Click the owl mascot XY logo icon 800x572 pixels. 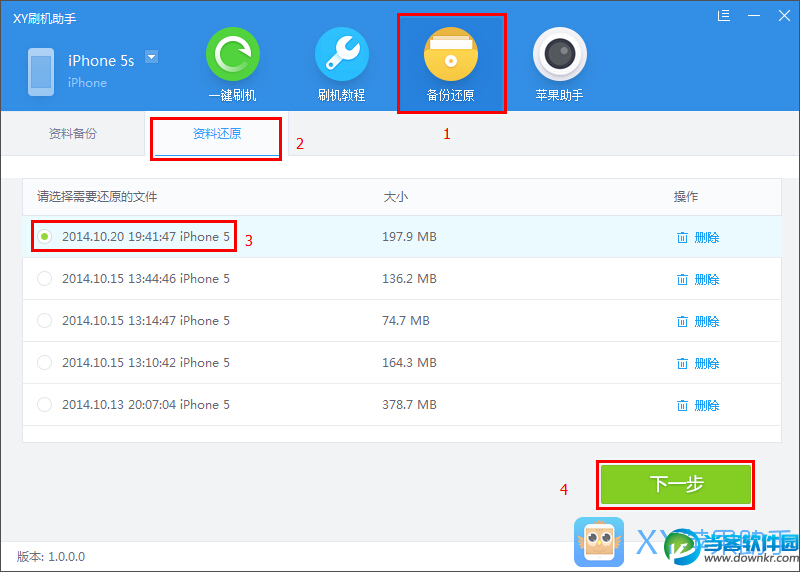pyautogui.click(x=599, y=542)
